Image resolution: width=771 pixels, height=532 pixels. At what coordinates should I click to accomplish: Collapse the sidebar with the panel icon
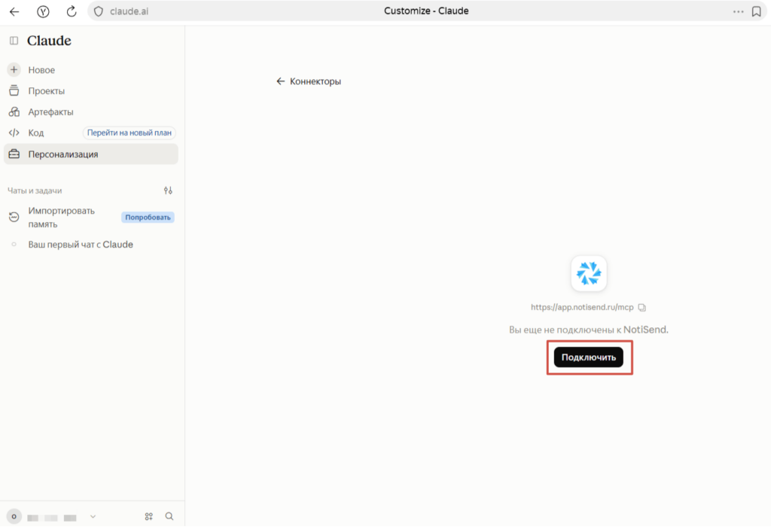tap(14, 41)
